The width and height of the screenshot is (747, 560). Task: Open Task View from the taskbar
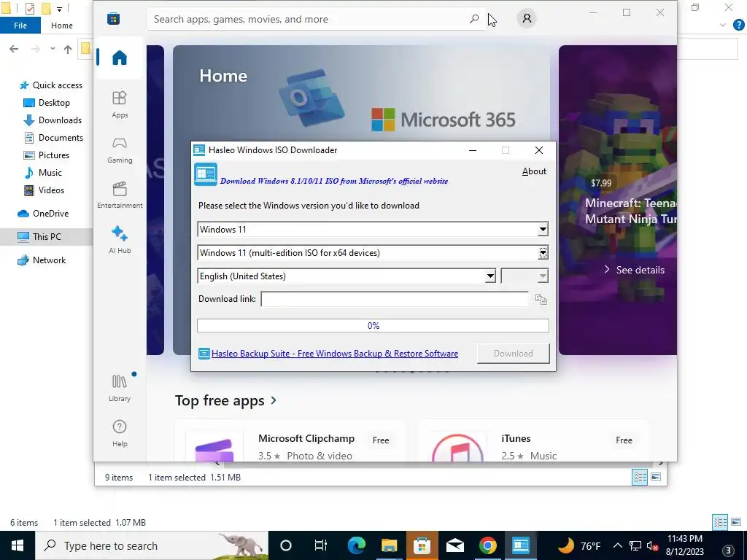point(321,545)
